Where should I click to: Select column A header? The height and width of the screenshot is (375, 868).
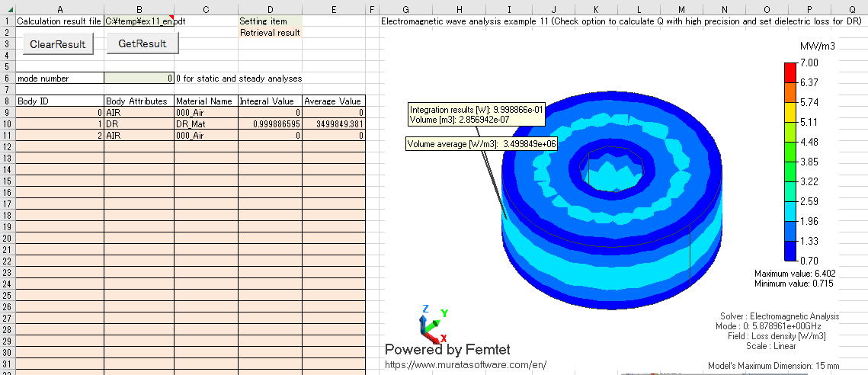click(x=59, y=9)
